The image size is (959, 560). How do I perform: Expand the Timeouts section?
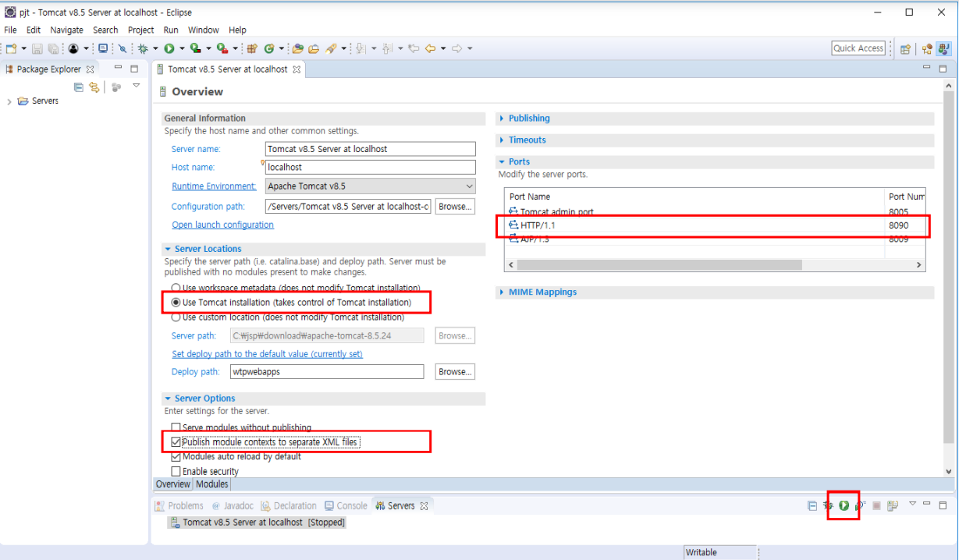(x=503, y=140)
